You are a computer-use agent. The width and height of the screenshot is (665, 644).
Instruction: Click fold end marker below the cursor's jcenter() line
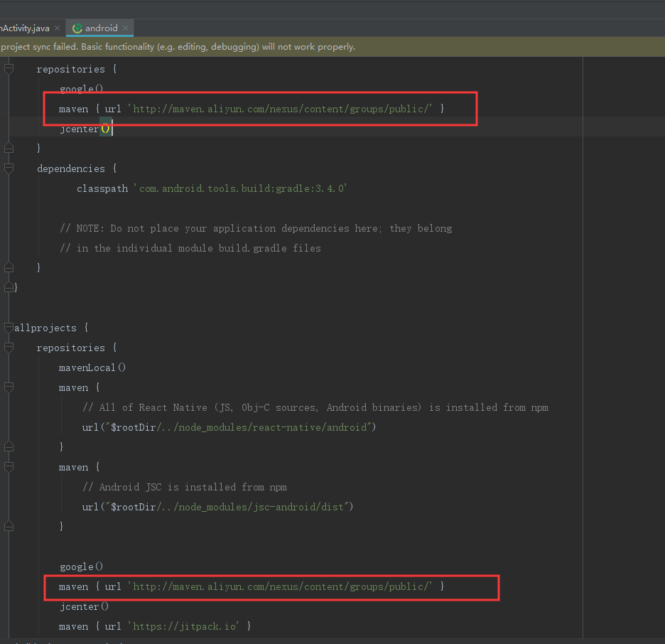coord(9,148)
